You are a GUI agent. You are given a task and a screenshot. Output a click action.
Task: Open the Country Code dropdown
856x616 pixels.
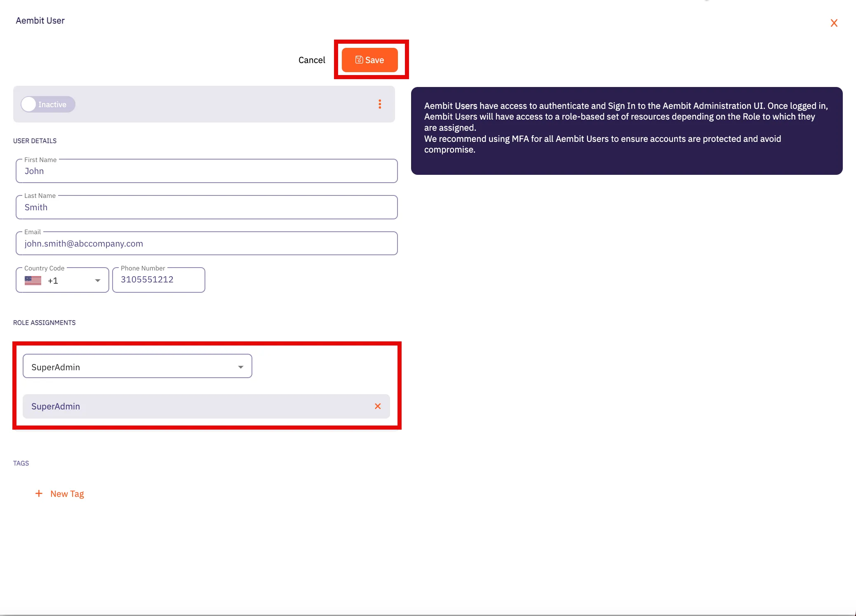[62, 280]
